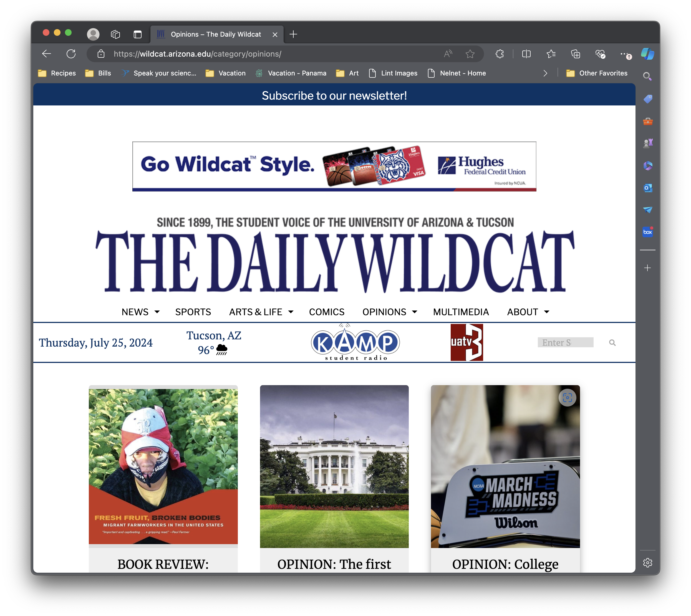The width and height of the screenshot is (691, 616).
Task: Toggle vertical tabs pane button
Action: pyautogui.click(x=137, y=34)
